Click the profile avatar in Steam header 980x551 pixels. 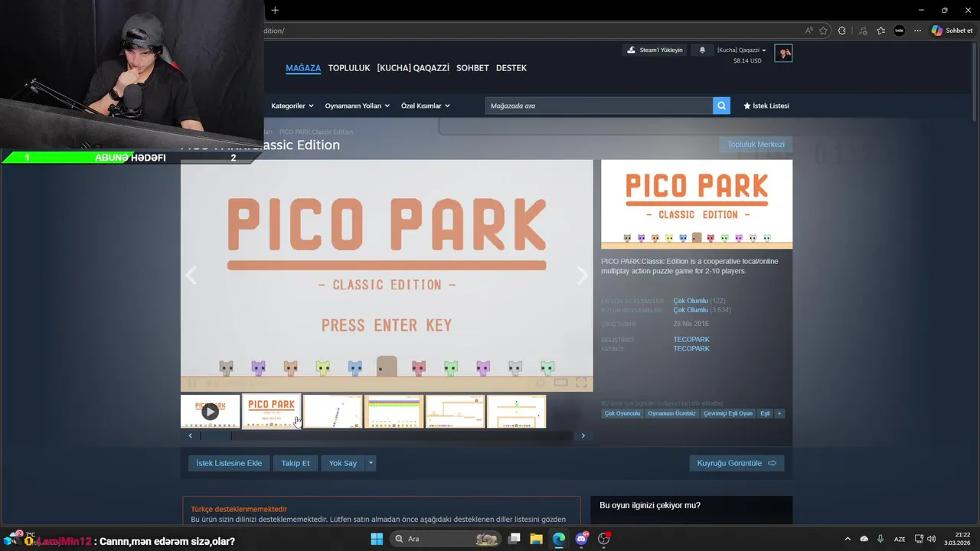(783, 53)
